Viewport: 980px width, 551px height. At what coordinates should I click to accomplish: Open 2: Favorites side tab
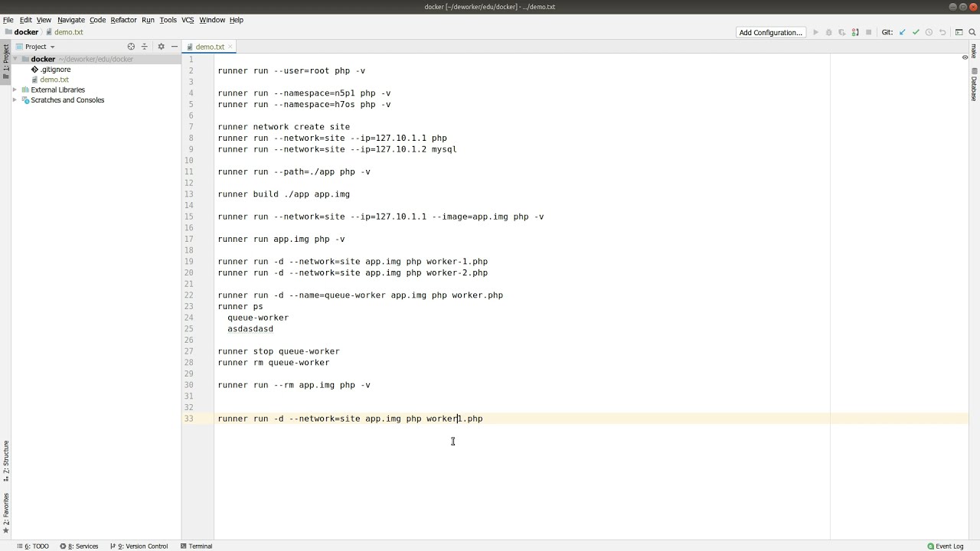(5, 513)
